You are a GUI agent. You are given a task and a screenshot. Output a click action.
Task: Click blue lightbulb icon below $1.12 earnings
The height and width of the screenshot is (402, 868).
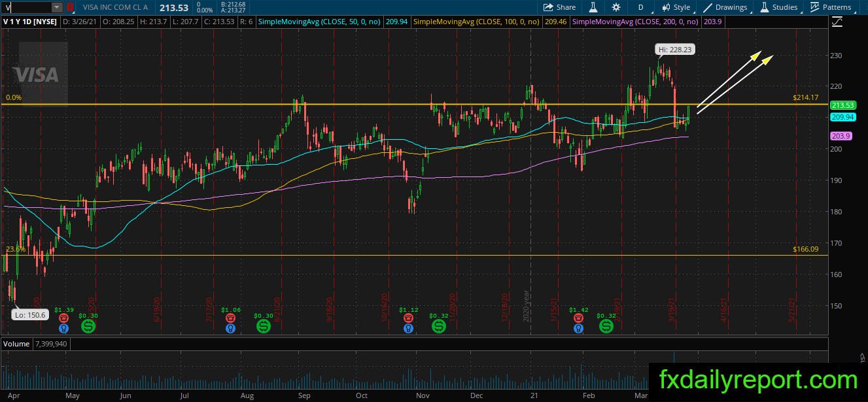click(408, 329)
